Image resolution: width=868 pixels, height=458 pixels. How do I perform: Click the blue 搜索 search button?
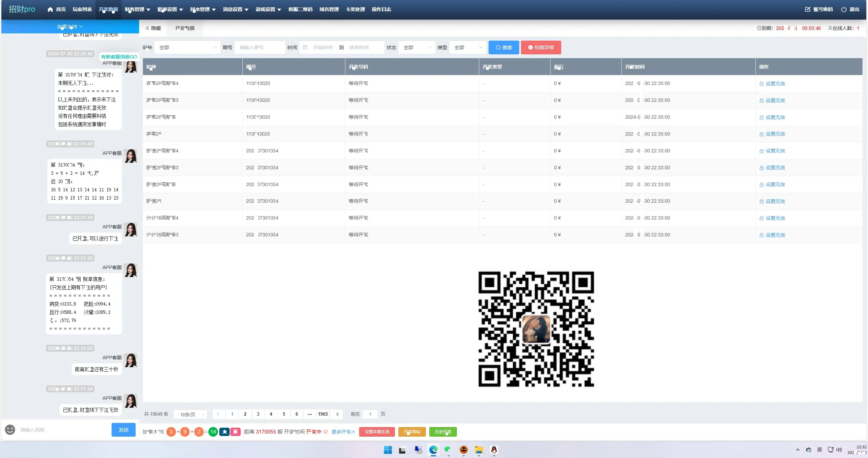tap(503, 47)
